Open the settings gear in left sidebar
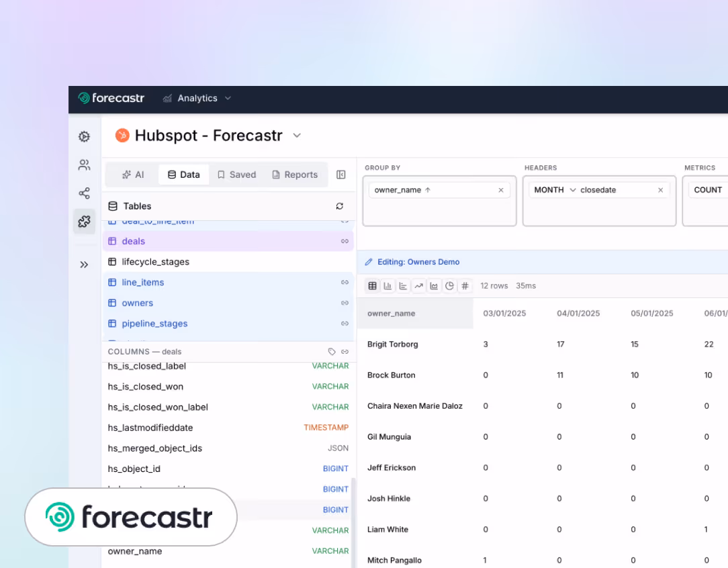This screenshot has height=568, width=728. [84, 136]
